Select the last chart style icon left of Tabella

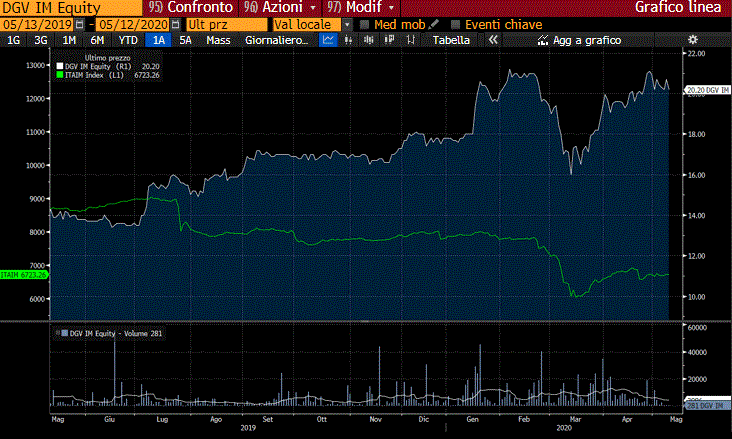(410, 40)
